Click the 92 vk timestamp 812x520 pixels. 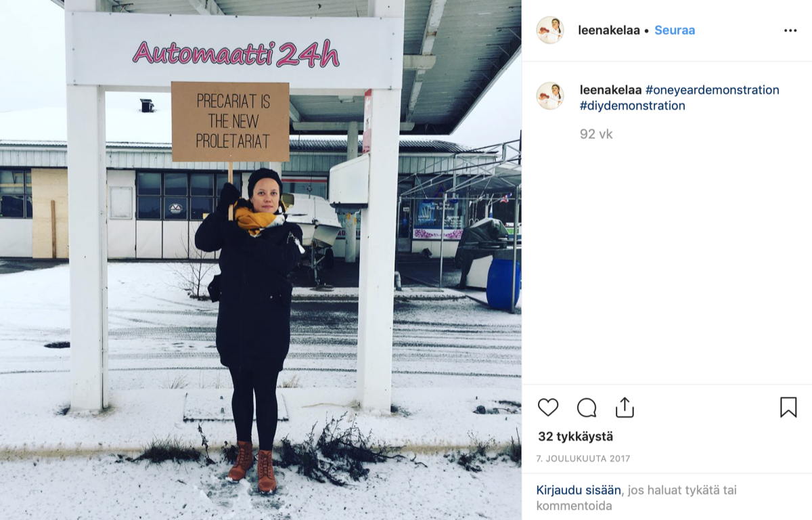(596, 134)
